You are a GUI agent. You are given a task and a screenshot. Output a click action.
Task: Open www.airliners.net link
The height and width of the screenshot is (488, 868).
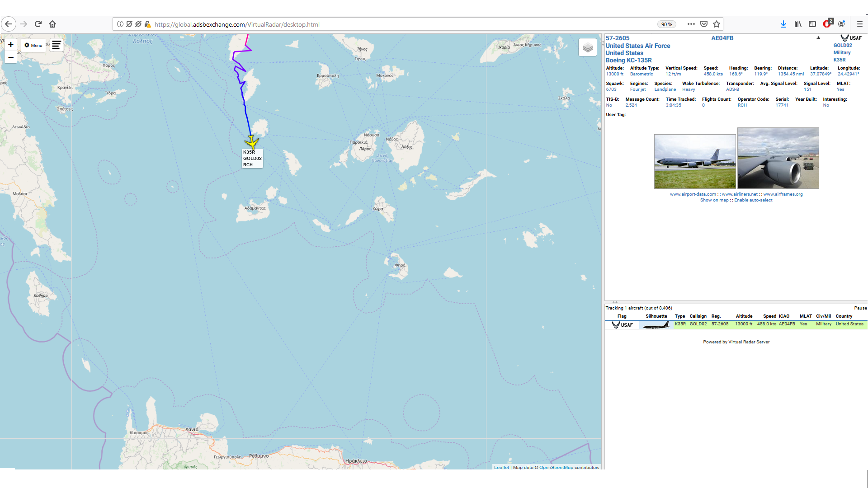coord(740,194)
